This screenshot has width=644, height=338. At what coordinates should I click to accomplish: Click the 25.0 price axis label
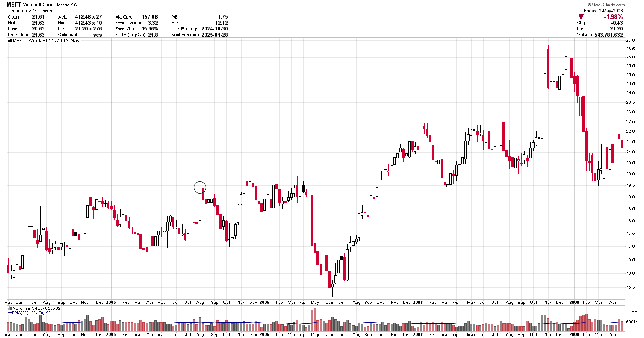(630, 75)
